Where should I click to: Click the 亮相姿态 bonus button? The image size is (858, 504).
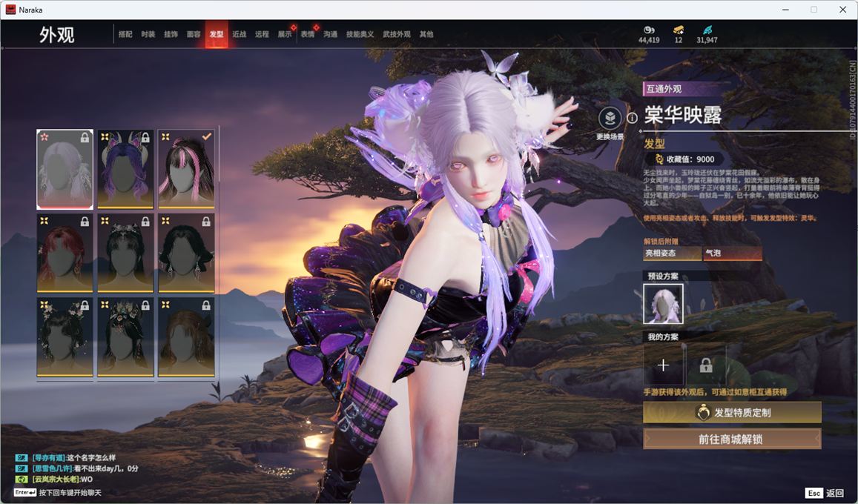tap(673, 253)
